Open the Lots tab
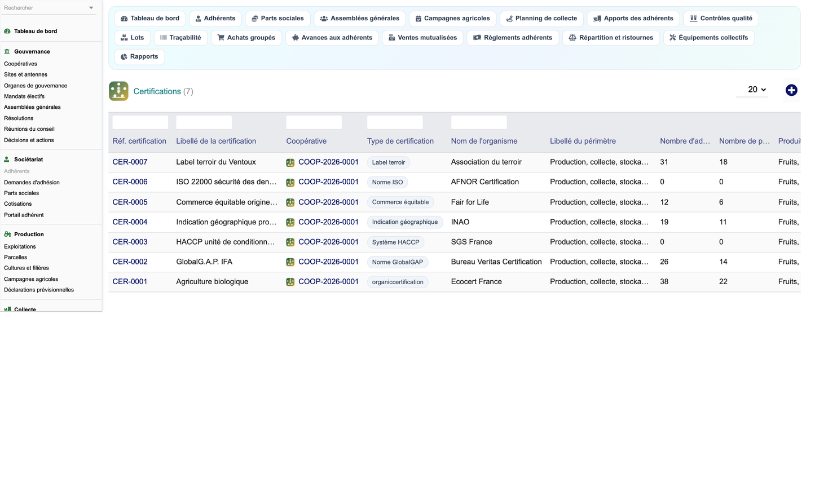Viewport: 815px width, 504px height. [x=133, y=38]
